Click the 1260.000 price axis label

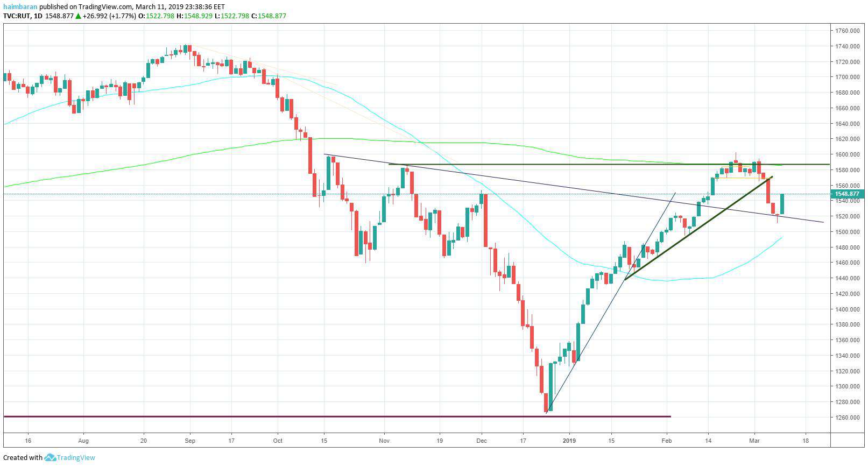[847, 418]
